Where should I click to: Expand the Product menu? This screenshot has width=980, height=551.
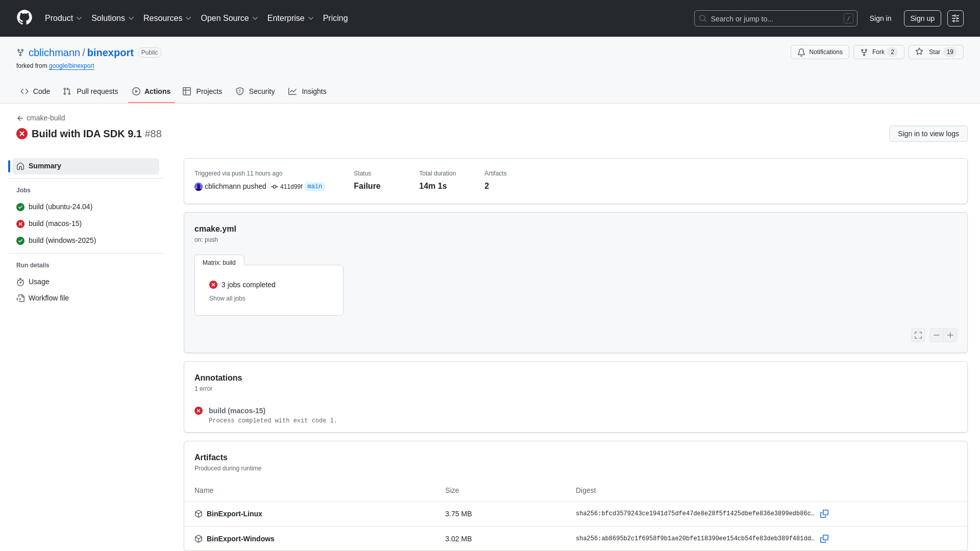click(x=63, y=18)
